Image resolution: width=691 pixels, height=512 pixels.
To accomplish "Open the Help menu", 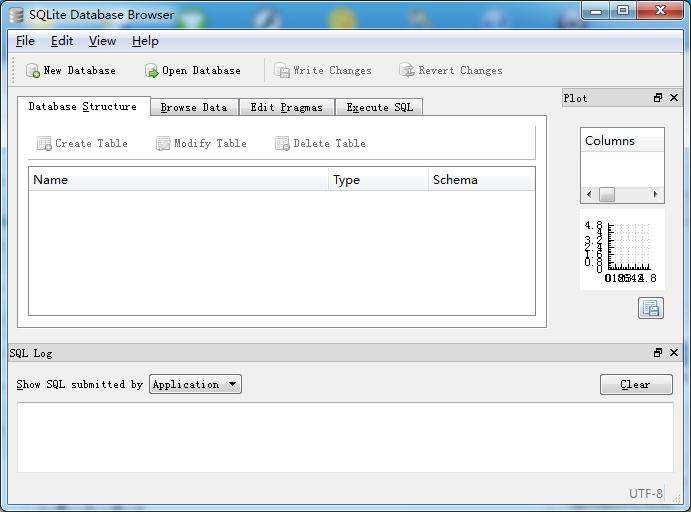I will 145,41.
